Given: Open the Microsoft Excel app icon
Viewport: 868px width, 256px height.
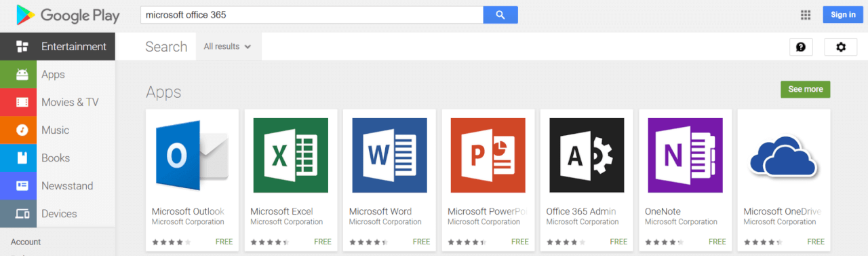Looking at the screenshot, I should (x=290, y=156).
